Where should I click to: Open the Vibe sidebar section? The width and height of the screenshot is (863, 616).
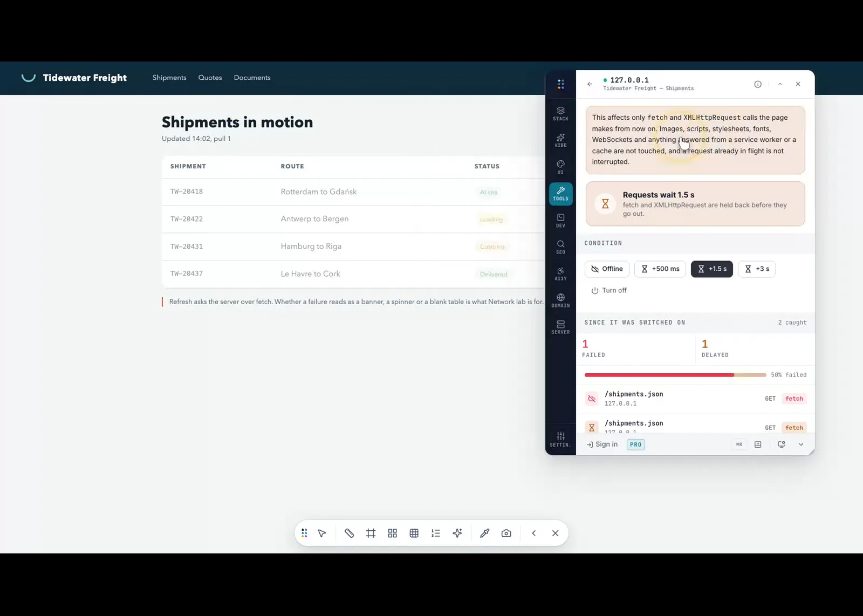pyautogui.click(x=560, y=140)
